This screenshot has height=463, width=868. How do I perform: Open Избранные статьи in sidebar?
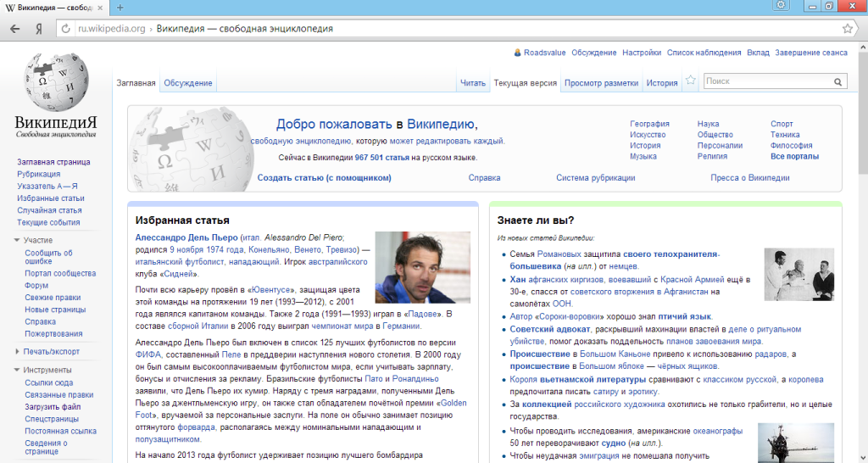tap(51, 198)
